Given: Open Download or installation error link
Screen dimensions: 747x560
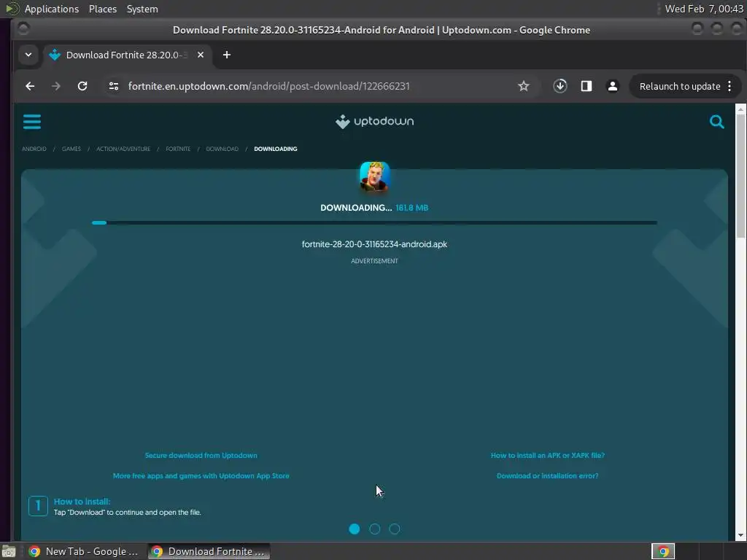Looking at the screenshot, I should [x=548, y=475].
